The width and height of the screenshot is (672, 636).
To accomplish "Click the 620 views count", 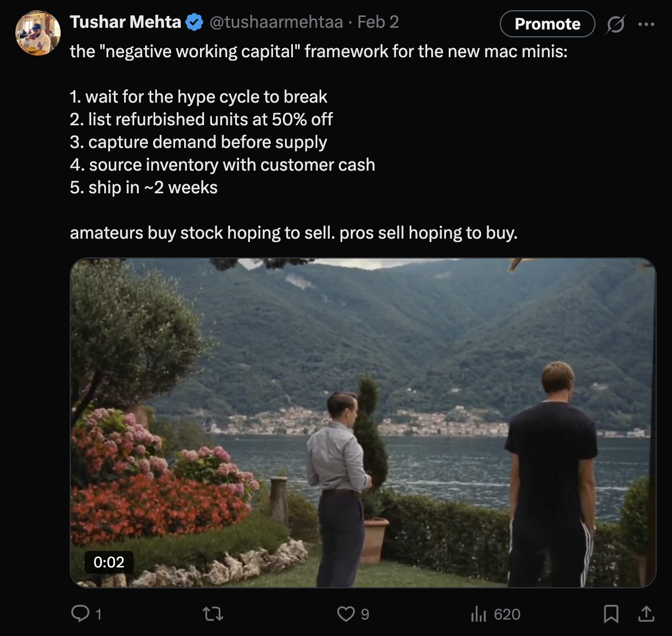I will click(507, 614).
